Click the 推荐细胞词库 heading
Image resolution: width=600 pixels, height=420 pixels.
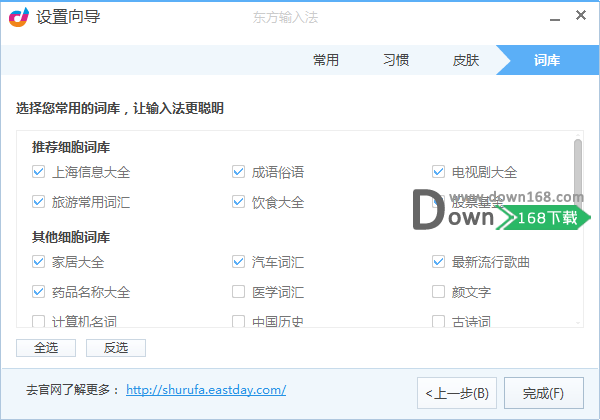click(x=71, y=147)
